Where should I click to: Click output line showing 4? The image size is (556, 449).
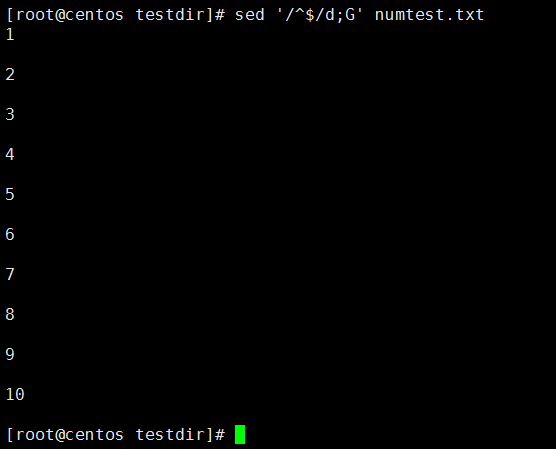pos(10,155)
